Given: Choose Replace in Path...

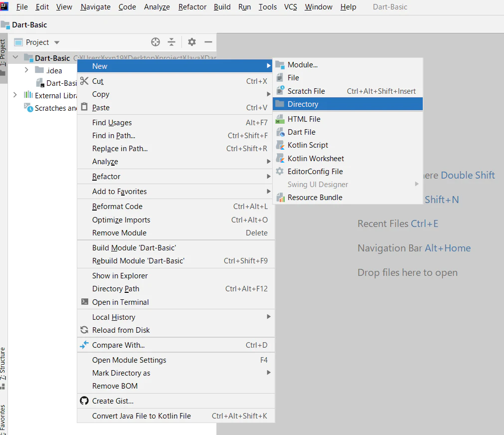Looking at the screenshot, I should [x=175, y=148].
